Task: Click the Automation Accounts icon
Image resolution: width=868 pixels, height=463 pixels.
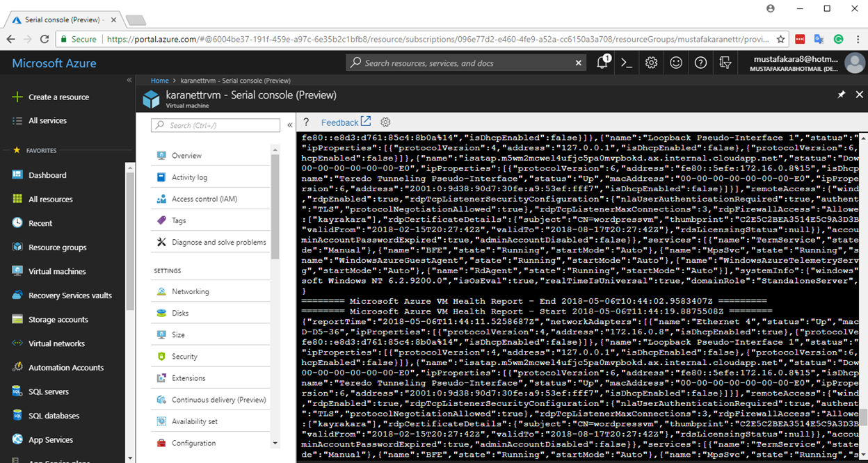Action: point(17,368)
